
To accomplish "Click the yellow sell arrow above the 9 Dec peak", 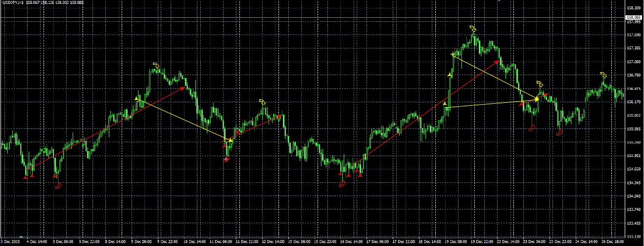I will pos(156,65).
